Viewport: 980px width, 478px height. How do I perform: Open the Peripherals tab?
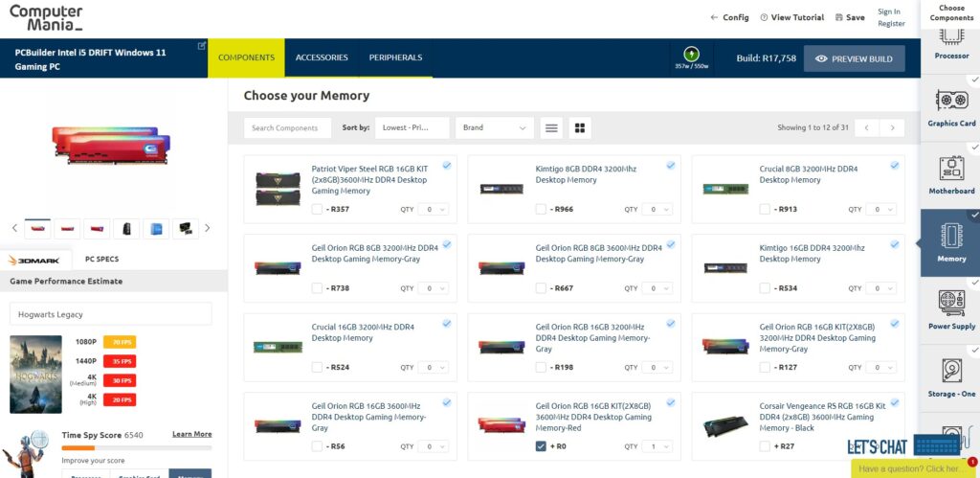coord(395,57)
